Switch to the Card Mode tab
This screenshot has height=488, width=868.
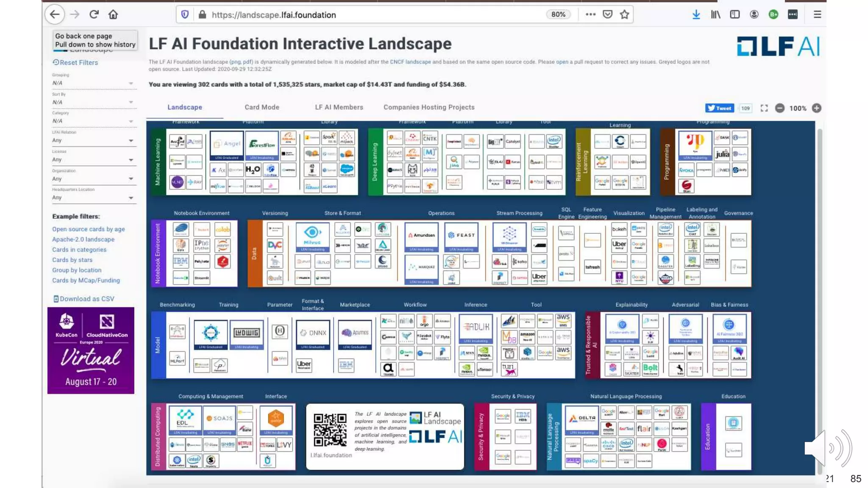262,107
